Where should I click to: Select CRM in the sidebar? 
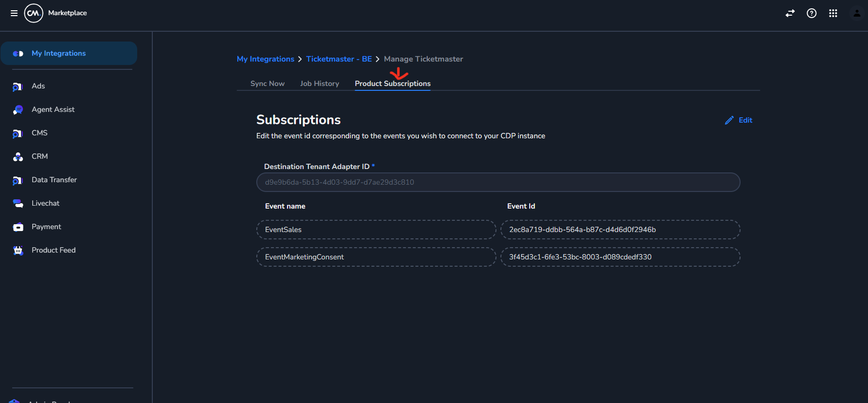pyautogui.click(x=40, y=156)
